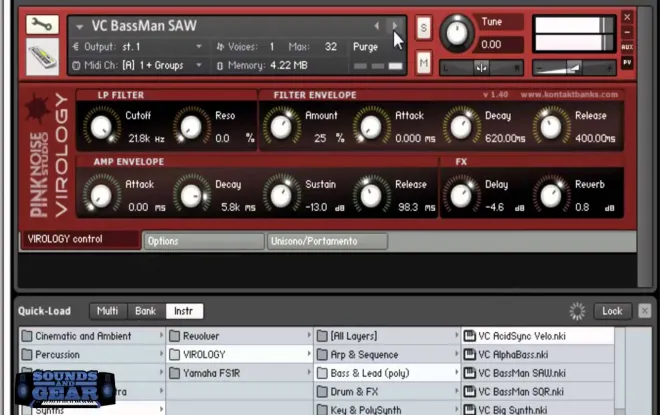Toggle the AUX sends button
This screenshot has width=660, height=415.
[x=627, y=47]
